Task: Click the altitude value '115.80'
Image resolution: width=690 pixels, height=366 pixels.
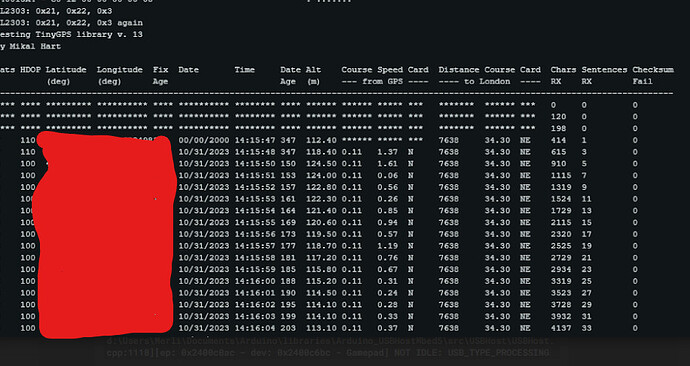Action: point(321,269)
